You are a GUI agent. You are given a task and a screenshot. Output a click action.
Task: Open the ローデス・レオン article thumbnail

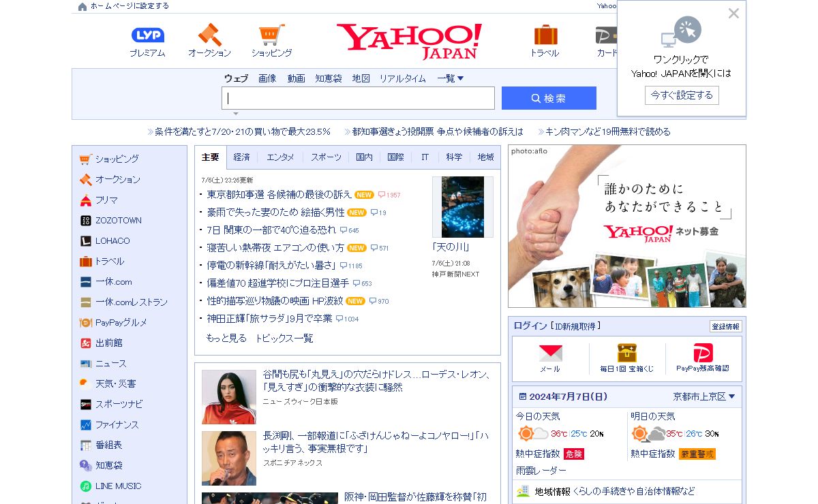pos(229,397)
